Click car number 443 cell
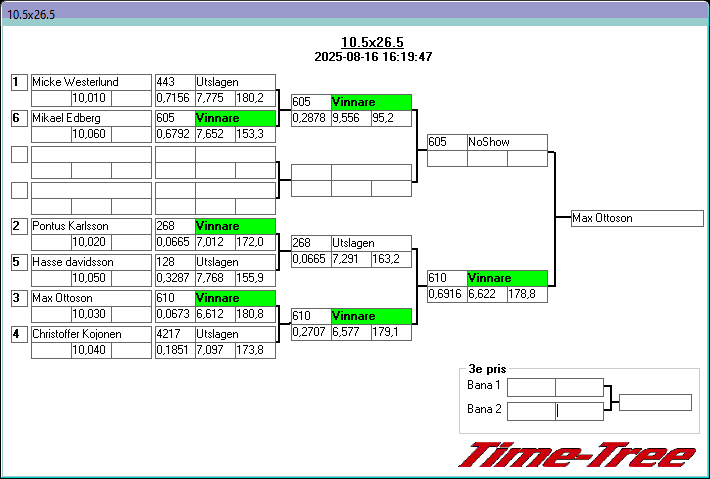 (x=175, y=82)
